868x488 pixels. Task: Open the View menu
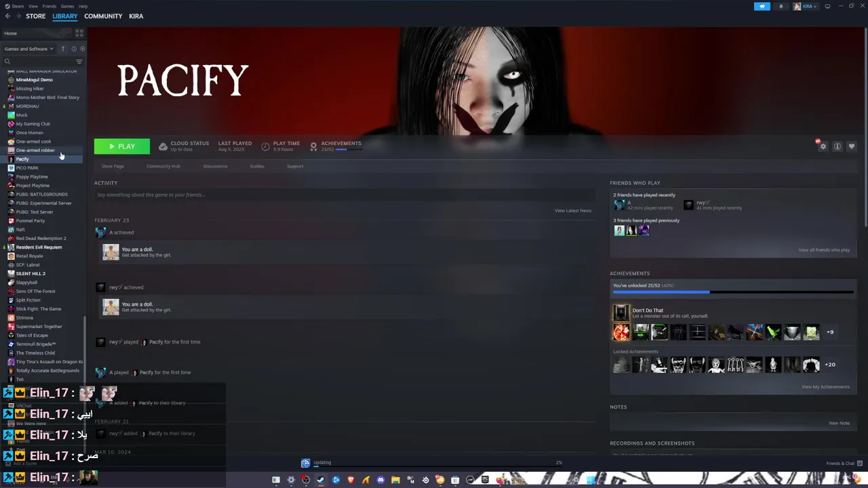coord(33,6)
